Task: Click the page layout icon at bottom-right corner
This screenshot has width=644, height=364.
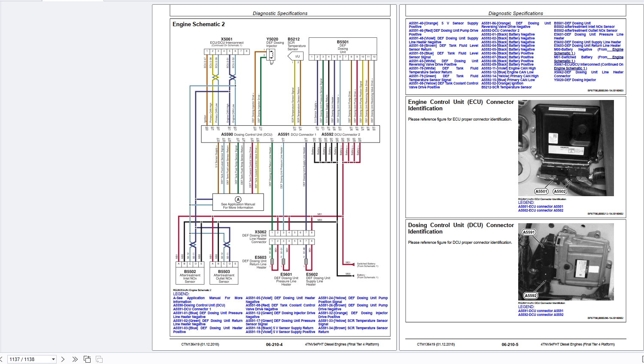Action: coord(642,359)
